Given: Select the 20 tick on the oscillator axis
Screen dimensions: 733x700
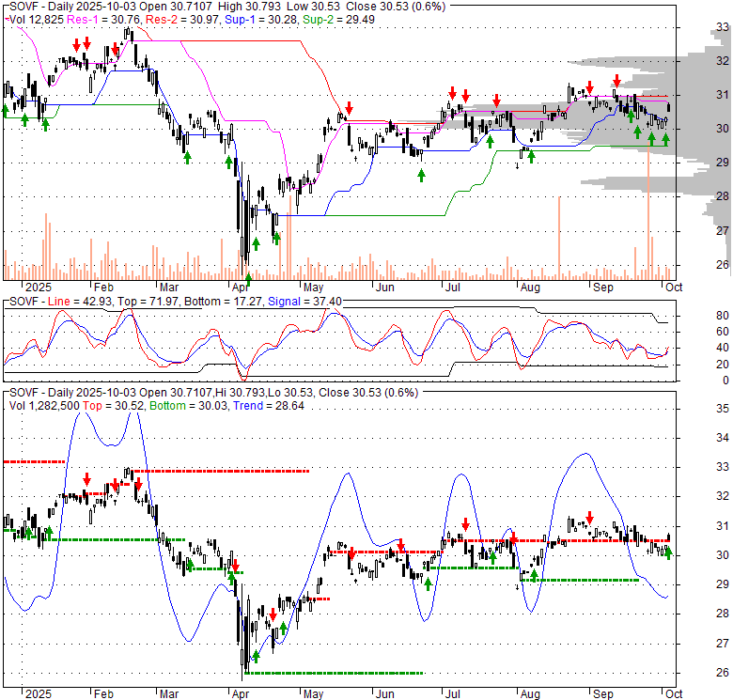Looking at the screenshot, I should tap(723, 364).
